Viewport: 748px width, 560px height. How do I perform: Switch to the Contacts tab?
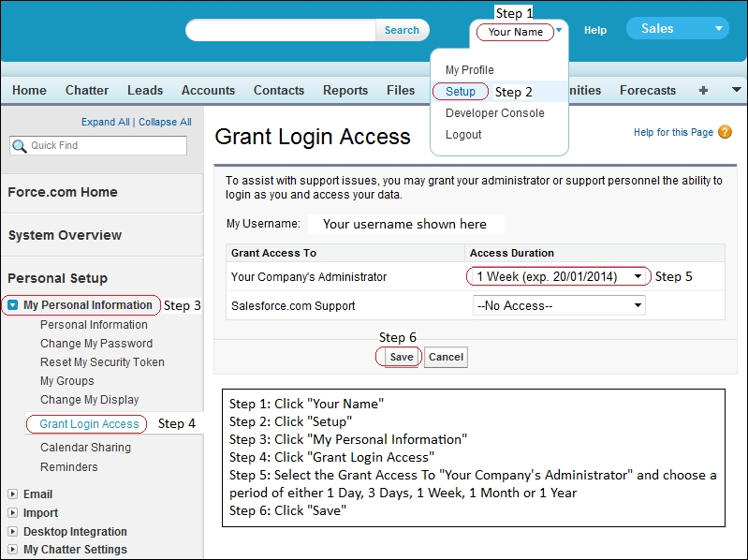(279, 90)
